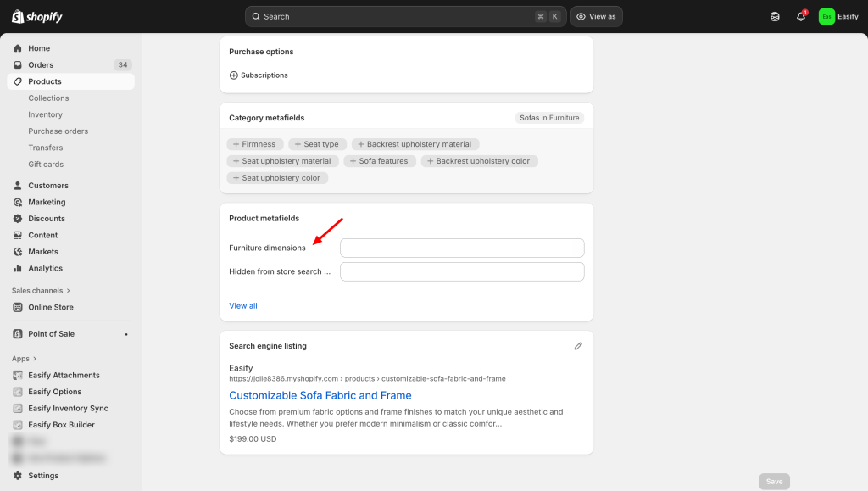Screen dimensions: 868x491
Task: Open the Point of Sale channel
Action: point(51,334)
